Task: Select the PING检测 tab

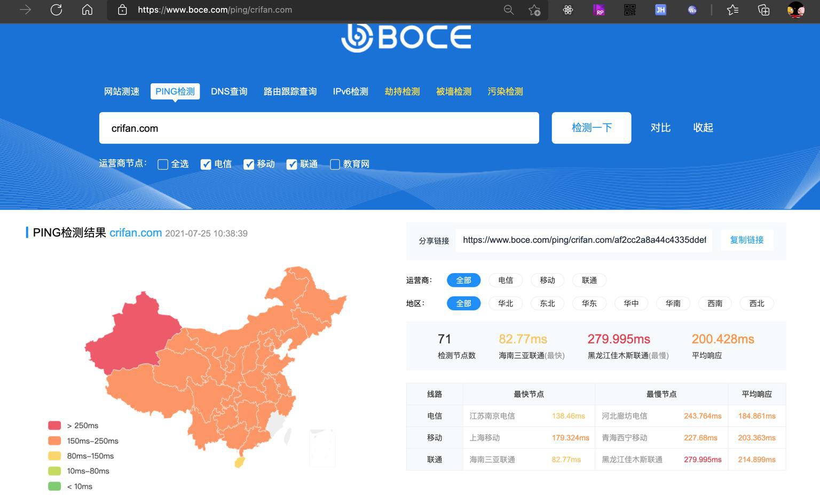Action: tap(175, 91)
